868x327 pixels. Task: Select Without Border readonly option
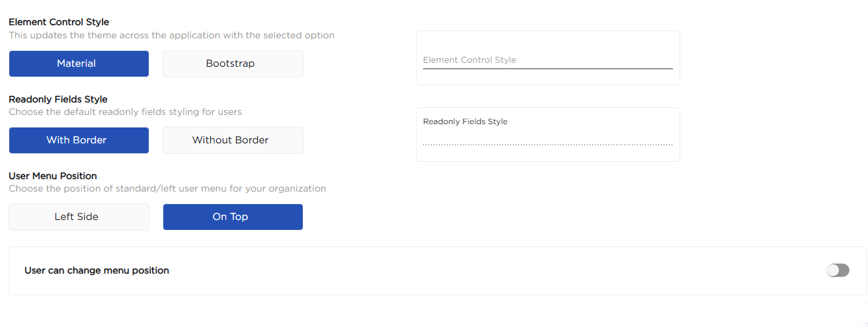(x=233, y=140)
